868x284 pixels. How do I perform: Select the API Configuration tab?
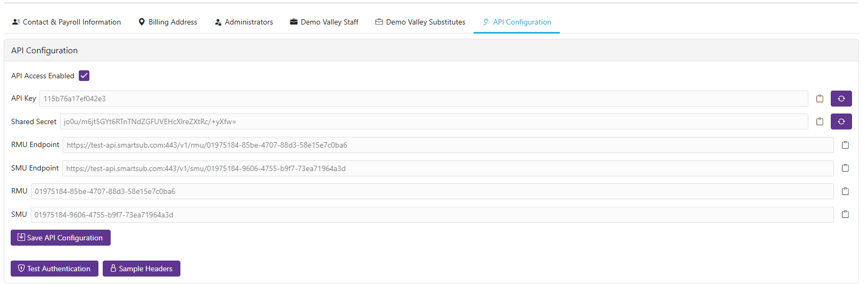(517, 22)
